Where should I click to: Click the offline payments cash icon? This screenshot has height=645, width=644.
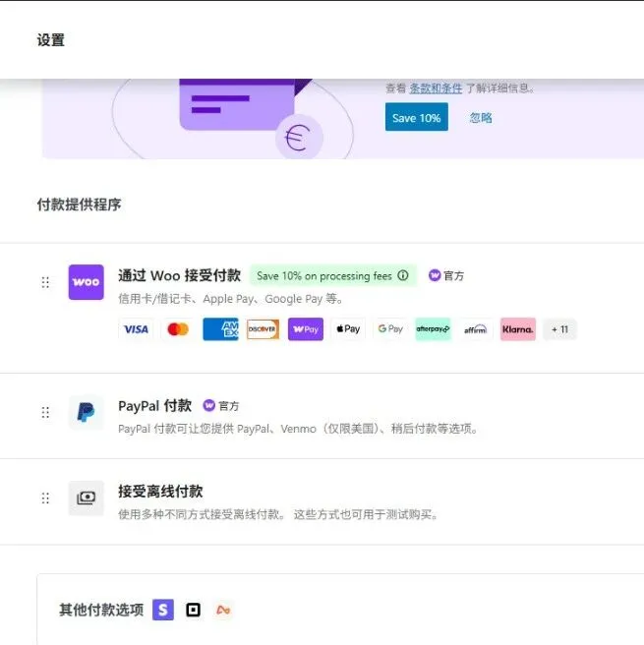[86, 498]
